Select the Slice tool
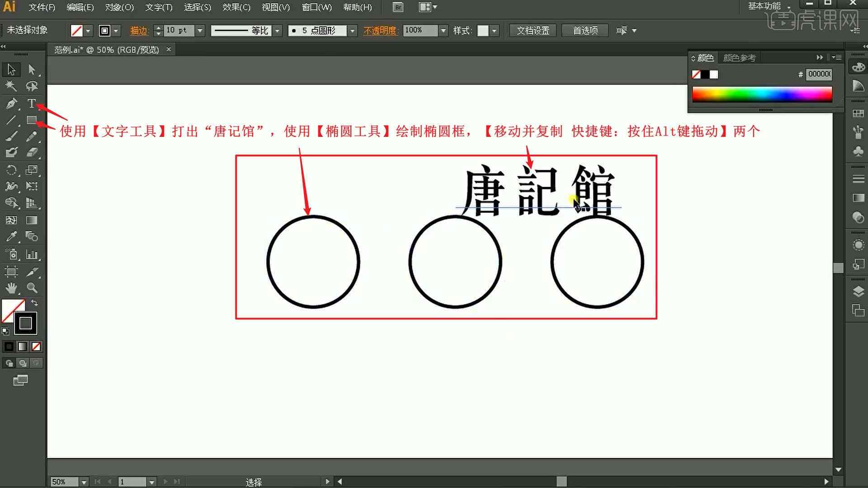Image resolution: width=868 pixels, height=488 pixels. [32, 272]
